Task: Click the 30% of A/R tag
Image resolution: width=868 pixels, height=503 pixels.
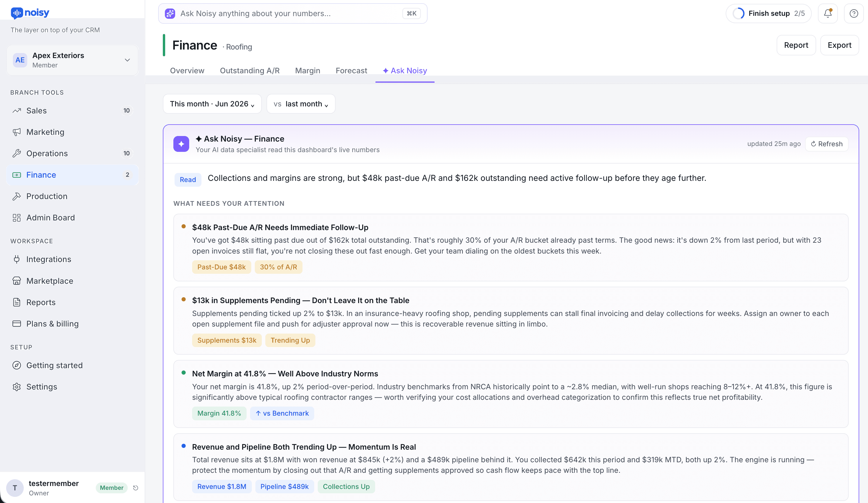Action: pyautogui.click(x=278, y=267)
